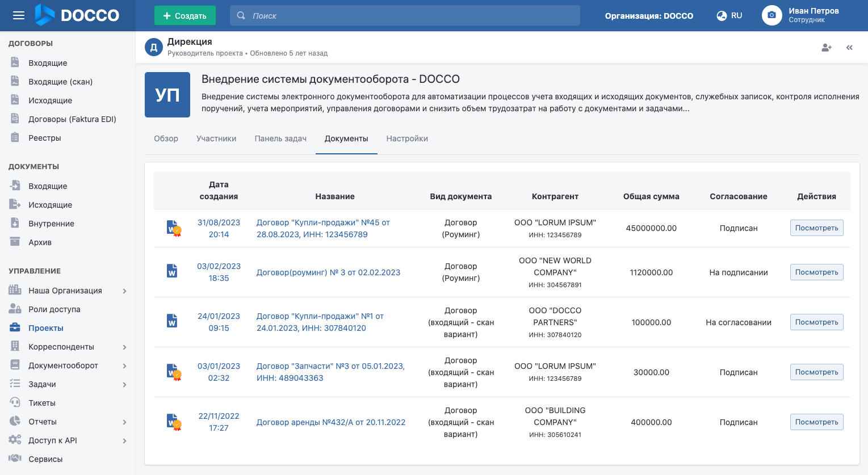Click file icon for Договор аренды row
The width and height of the screenshot is (868, 475).
pyautogui.click(x=173, y=422)
